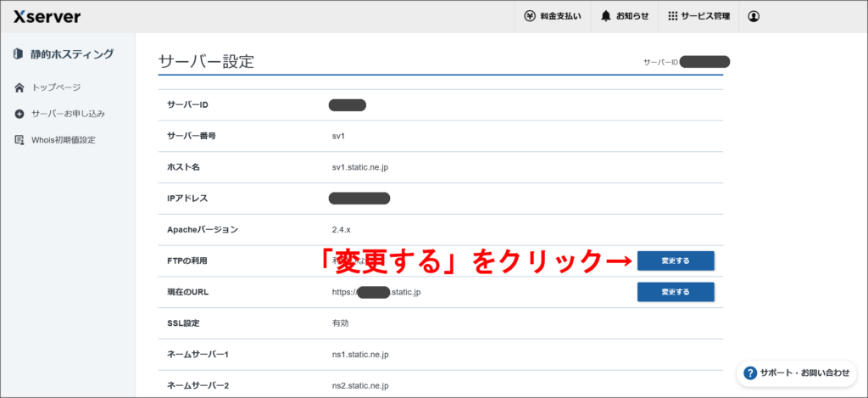Image resolution: width=868 pixels, height=398 pixels.
Task: Click the support question mark icon
Action: (750, 373)
